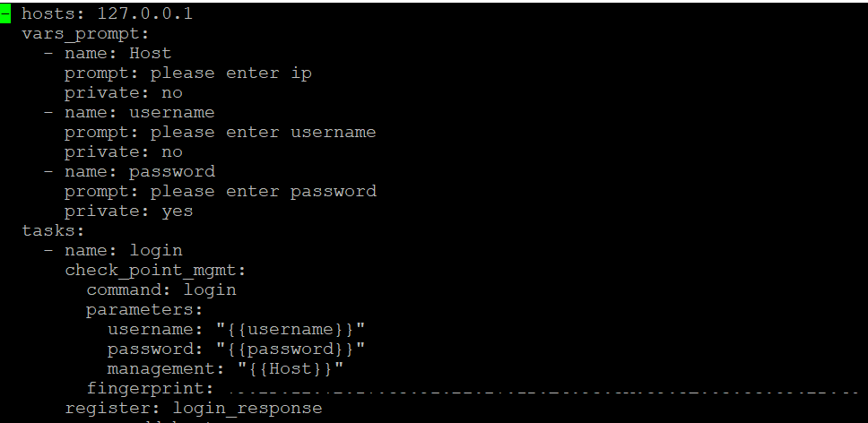
Task: Click the 'name: Host' line
Action: 117,54
